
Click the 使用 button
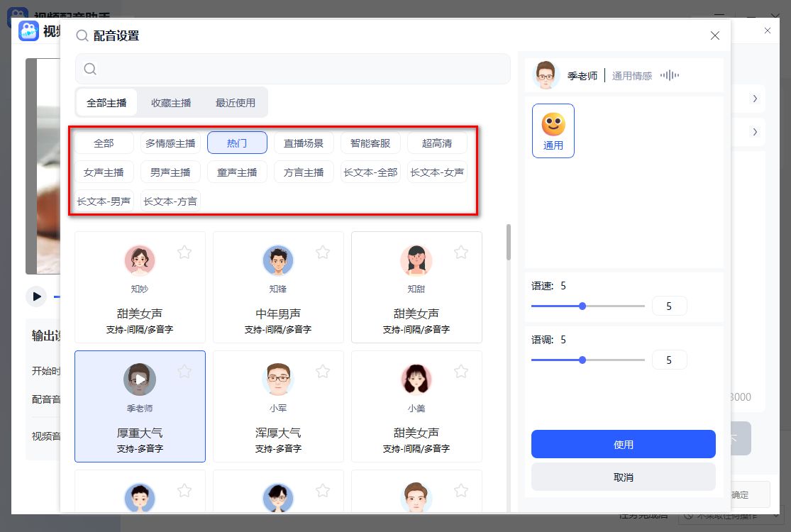624,444
